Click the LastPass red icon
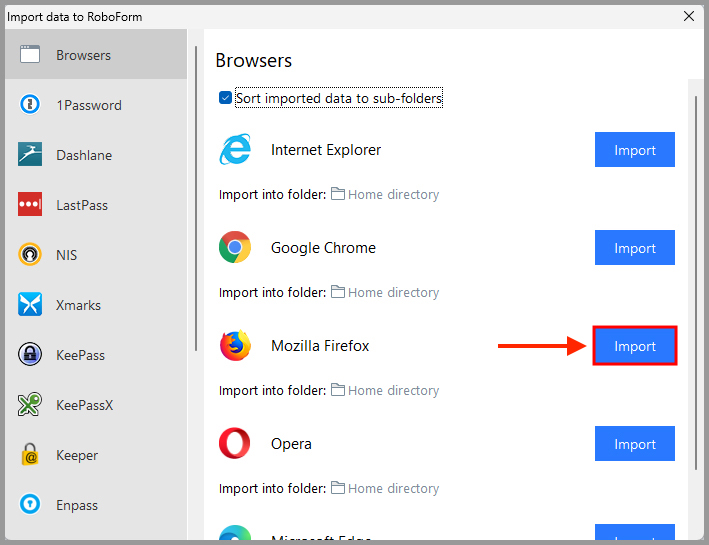The image size is (709, 545). tap(30, 205)
